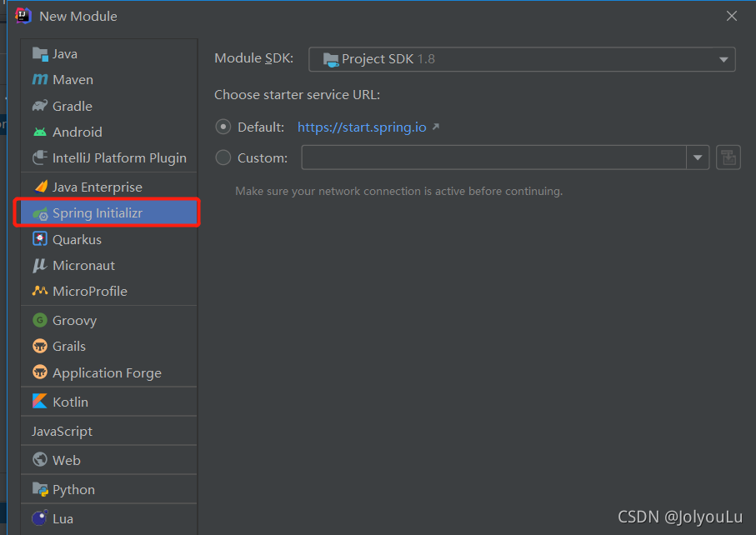This screenshot has width=756, height=535.
Task: Open the https://start.spring.io link
Action: (x=362, y=127)
